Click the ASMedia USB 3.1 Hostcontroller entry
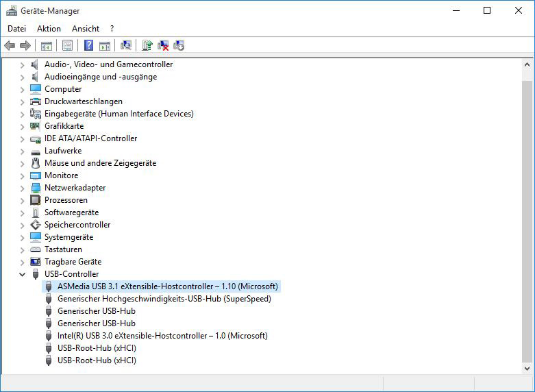 [x=168, y=286]
